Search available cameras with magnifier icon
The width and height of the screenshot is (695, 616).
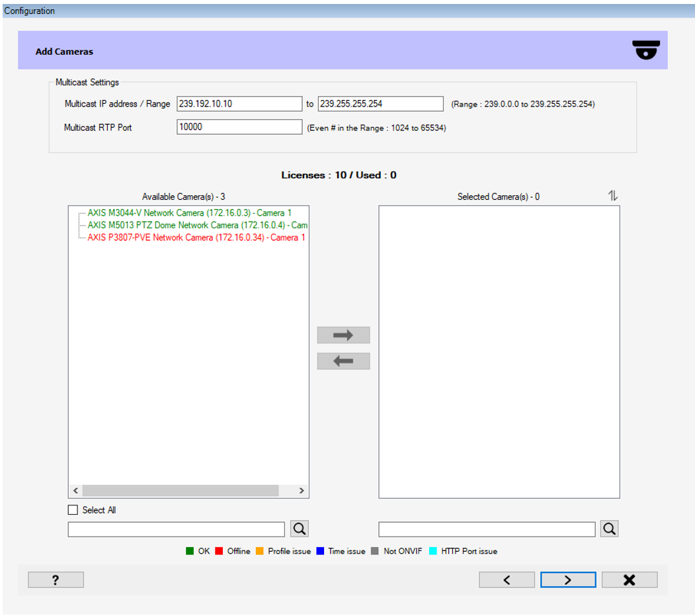(300, 529)
